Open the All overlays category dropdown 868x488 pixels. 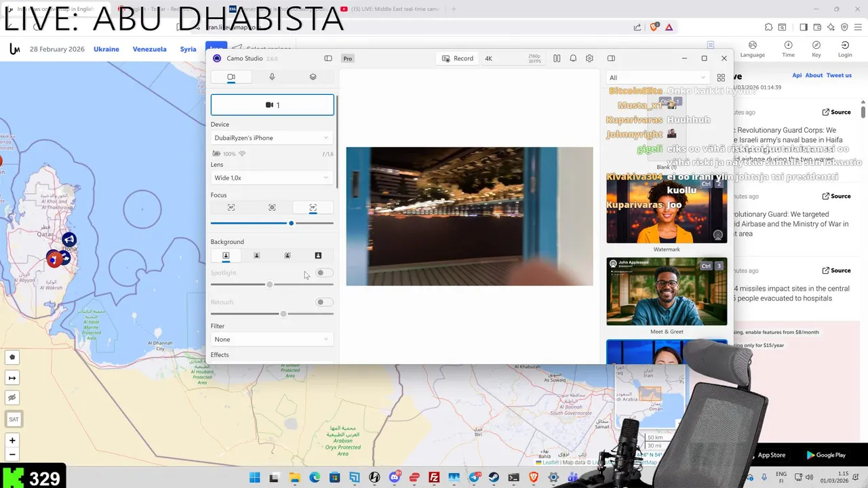click(x=657, y=77)
